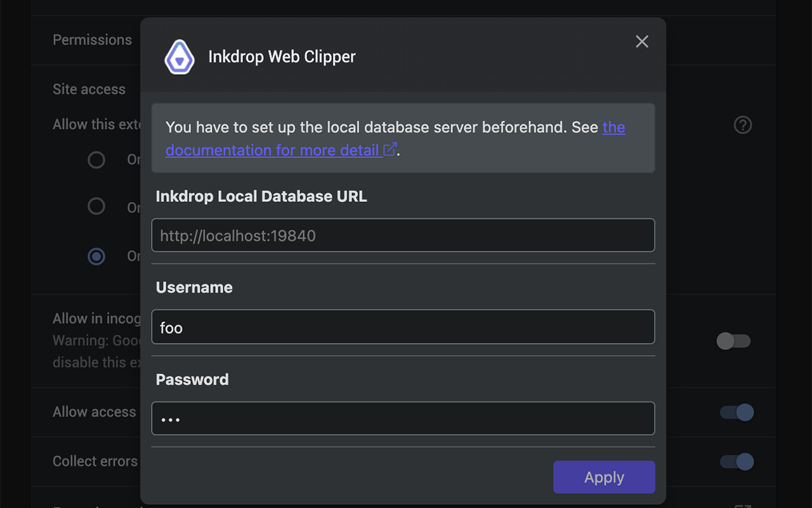Toggle the Allow access switch
Viewport: 812px width, 508px height.
[x=737, y=412]
